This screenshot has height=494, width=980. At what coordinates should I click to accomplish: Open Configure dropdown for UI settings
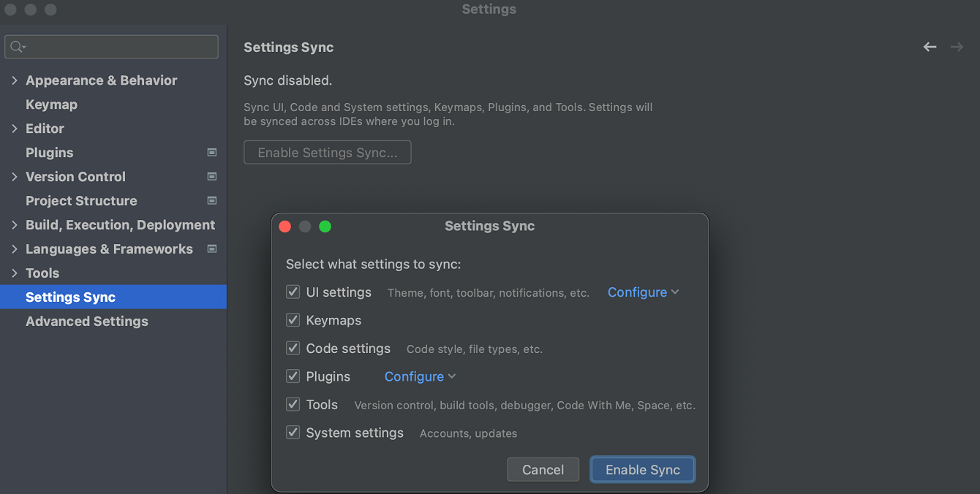click(643, 292)
